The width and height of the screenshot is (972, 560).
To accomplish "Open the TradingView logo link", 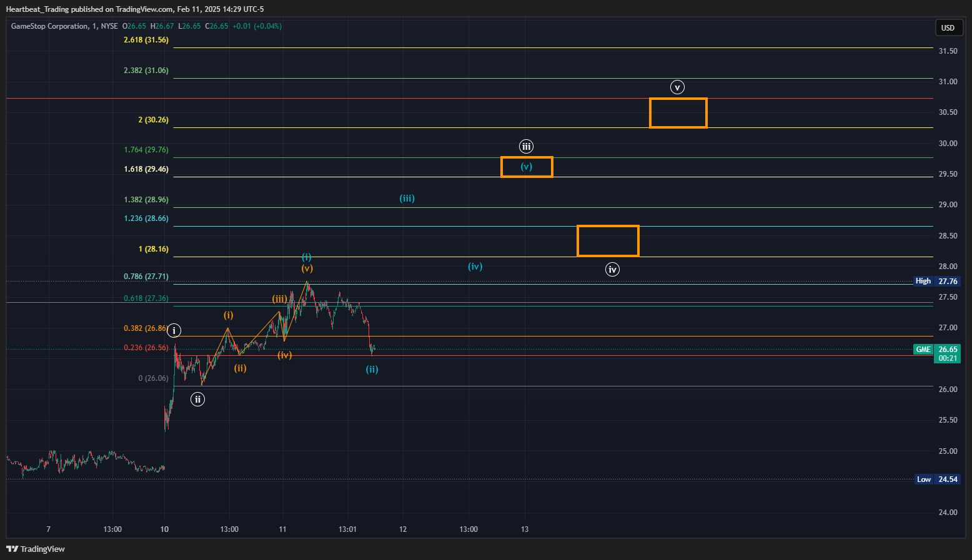I will [x=36, y=549].
